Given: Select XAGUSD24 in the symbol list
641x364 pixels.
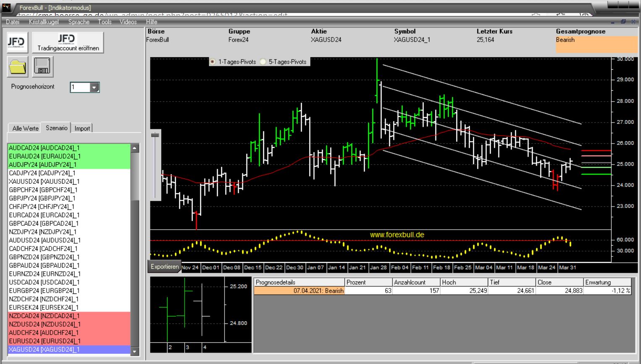Looking at the screenshot, I should pyautogui.click(x=69, y=349).
